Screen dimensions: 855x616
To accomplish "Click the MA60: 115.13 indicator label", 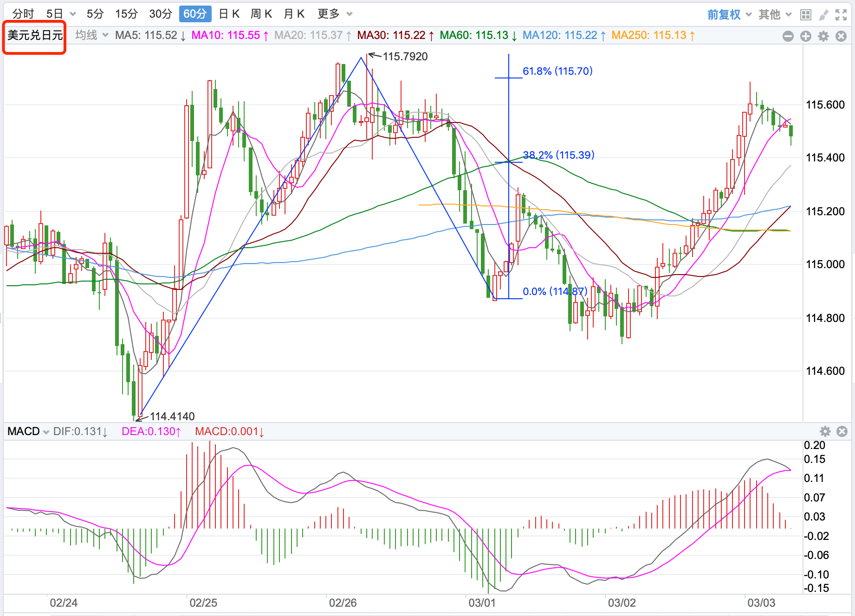I will point(479,35).
